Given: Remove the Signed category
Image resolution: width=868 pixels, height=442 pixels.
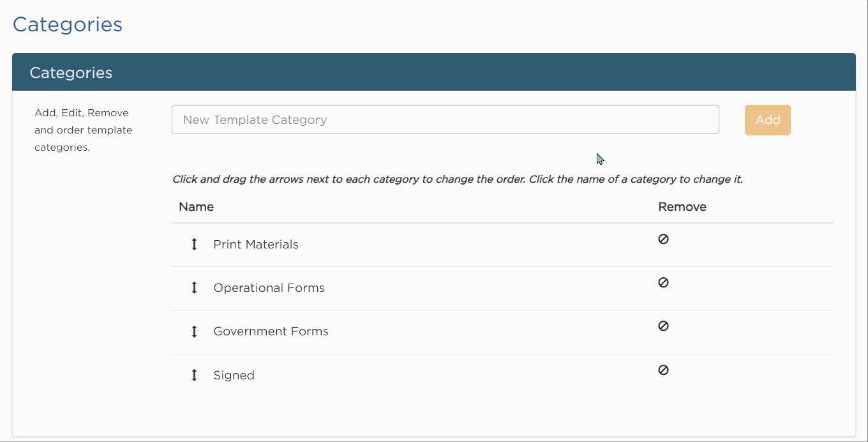Looking at the screenshot, I should pos(663,370).
